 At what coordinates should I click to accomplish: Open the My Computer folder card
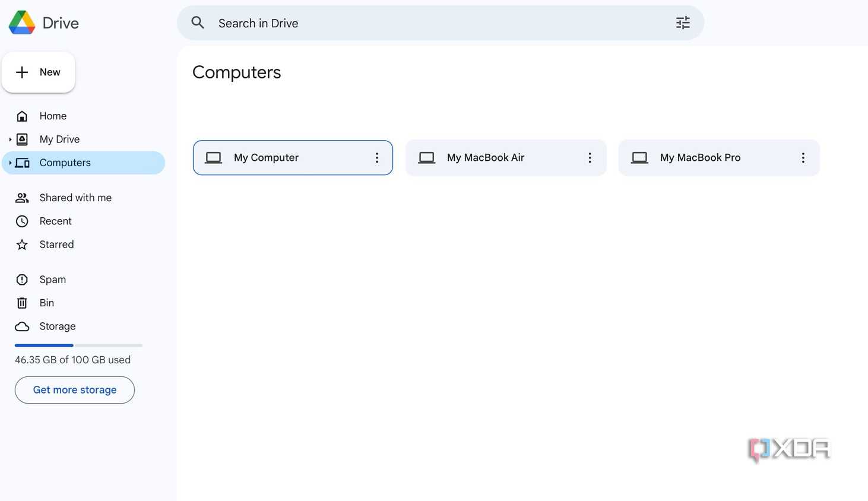coord(293,158)
